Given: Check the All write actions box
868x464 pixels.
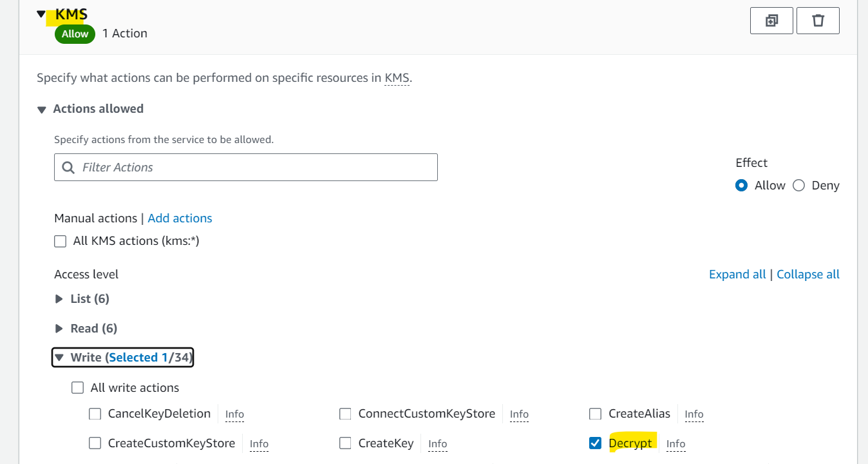Looking at the screenshot, I should coord(78,388).
